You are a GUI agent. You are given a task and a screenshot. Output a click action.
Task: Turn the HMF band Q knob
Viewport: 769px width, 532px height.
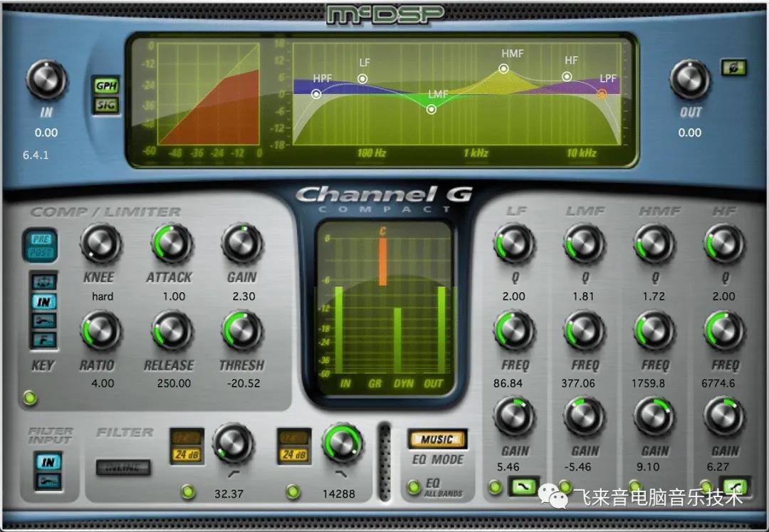click(654, 244)
